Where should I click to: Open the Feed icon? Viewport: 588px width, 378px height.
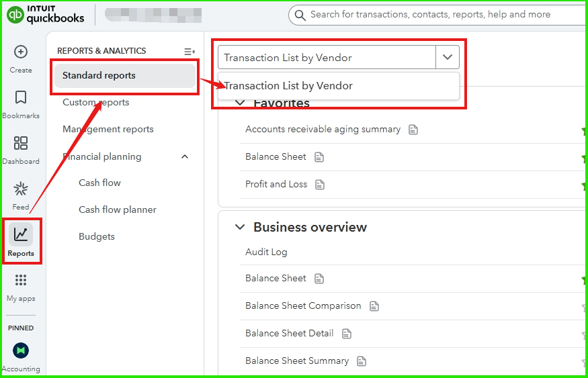(21, 189)
